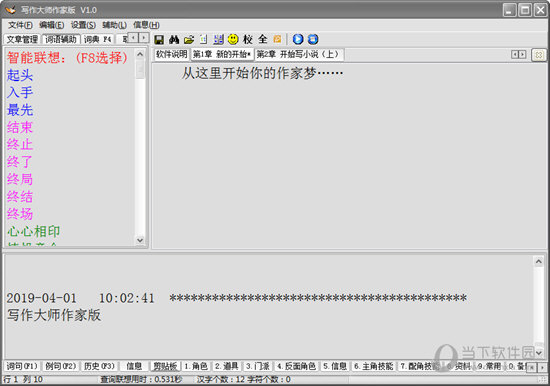Click the floppy disk save icon
Screen dimensions: 550x386
coord(159,39)
